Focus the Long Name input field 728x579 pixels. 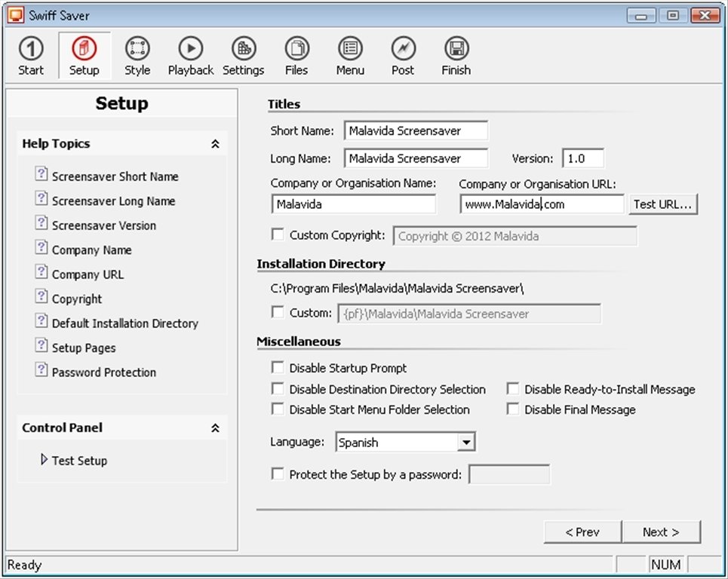point(416,158)
